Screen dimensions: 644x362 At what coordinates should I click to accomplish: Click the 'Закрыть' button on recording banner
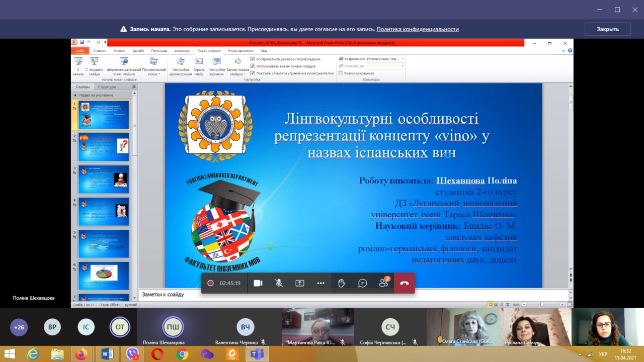(607, 29)
